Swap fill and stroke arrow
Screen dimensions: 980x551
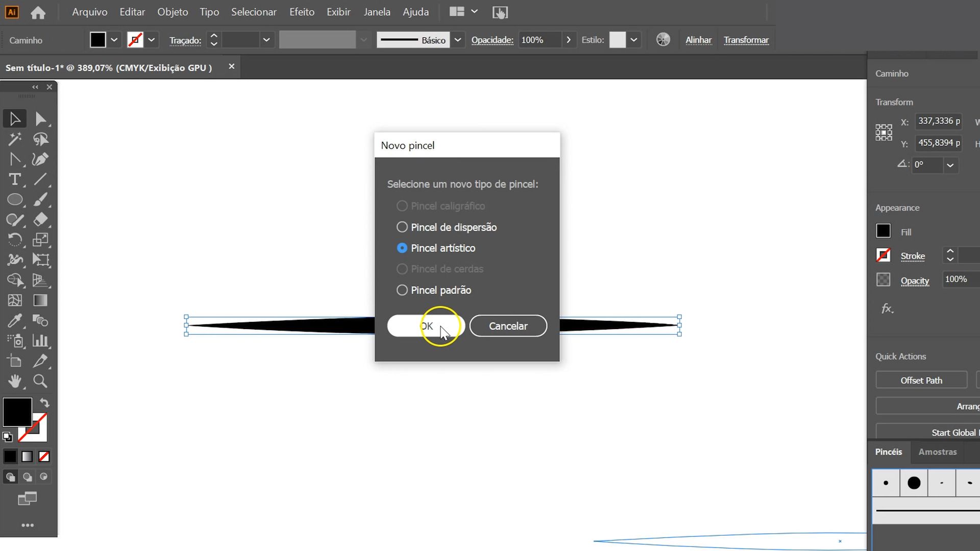point(44,403)
